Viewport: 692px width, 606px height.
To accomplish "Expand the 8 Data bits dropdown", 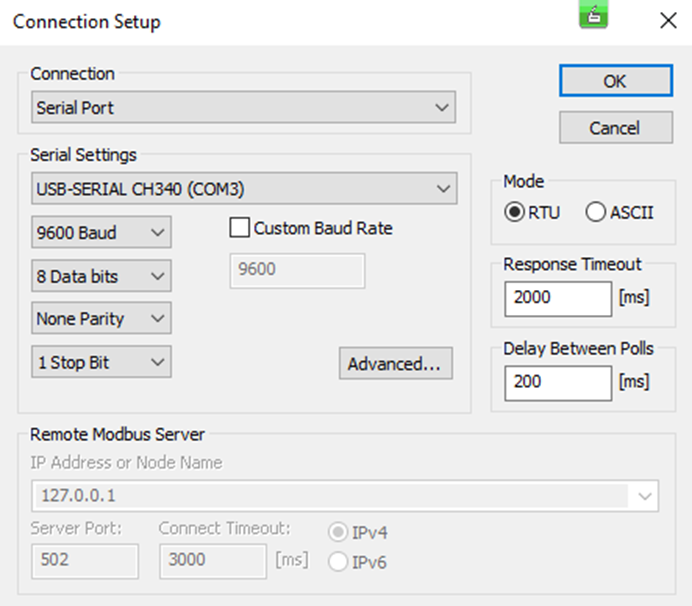I will 101,276.
